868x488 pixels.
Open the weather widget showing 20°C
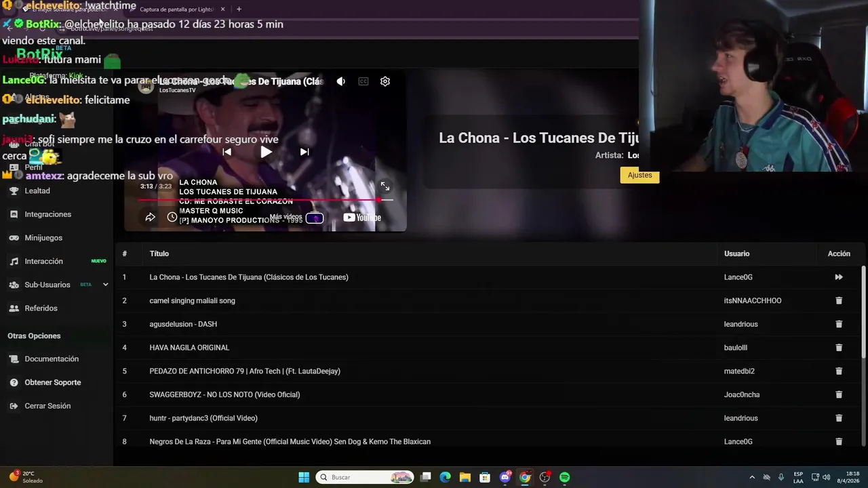(26, 477)
